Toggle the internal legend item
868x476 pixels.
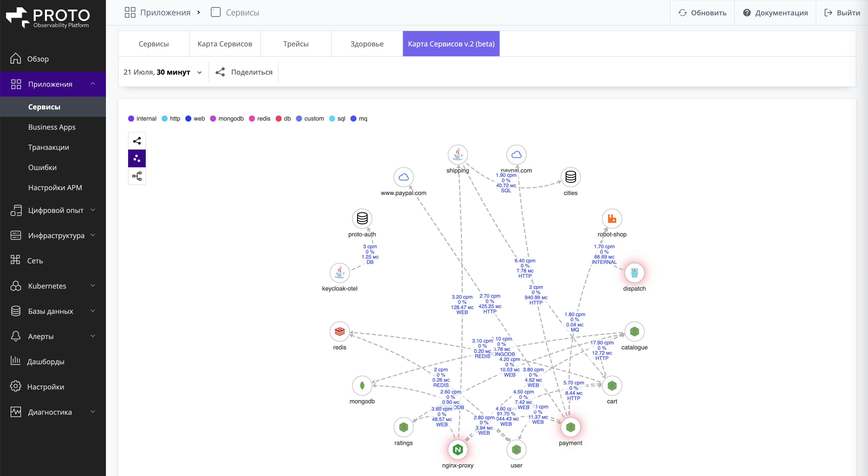pyautogui.click(x=142, y=119)
